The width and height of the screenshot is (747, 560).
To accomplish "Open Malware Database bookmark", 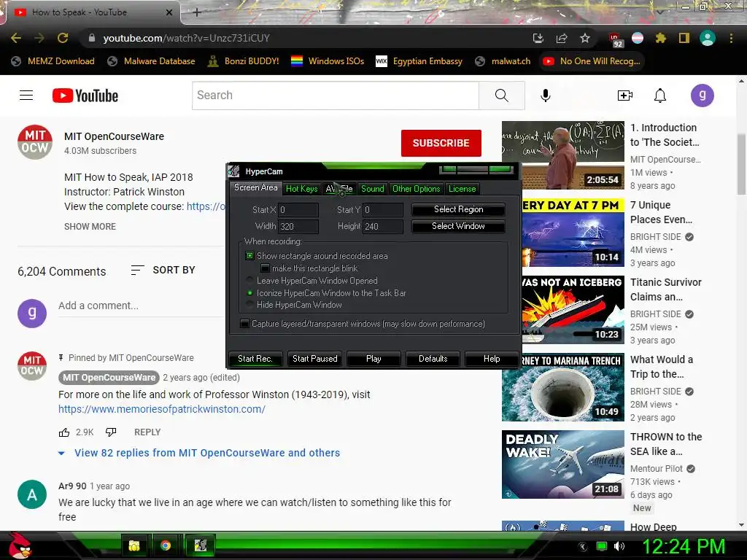I will [x=151, y=61].
